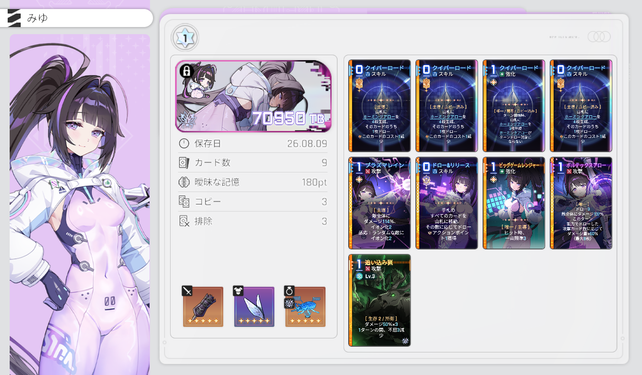642x375 pixels.
Task: Select the first クイバーロード skill card
Action: coord(379,106)
